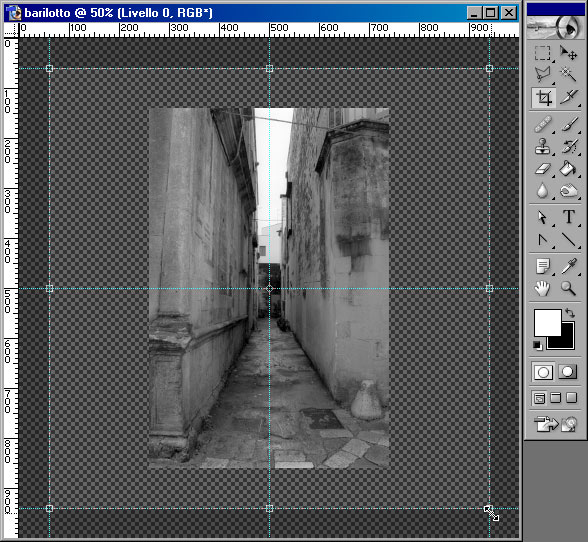
Task: Pick the Type tool
Action: point(569,217)
